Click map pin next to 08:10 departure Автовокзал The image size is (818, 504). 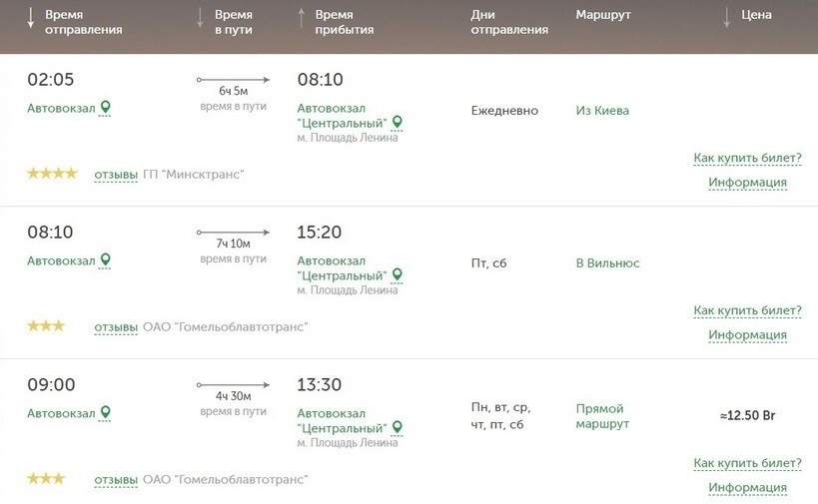point(106,260)
